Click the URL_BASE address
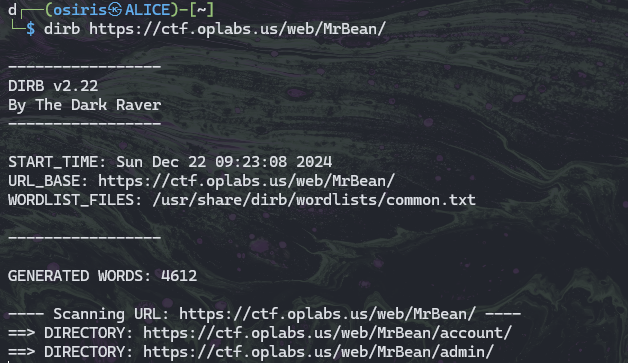The image size is (628, 363). 247,181
